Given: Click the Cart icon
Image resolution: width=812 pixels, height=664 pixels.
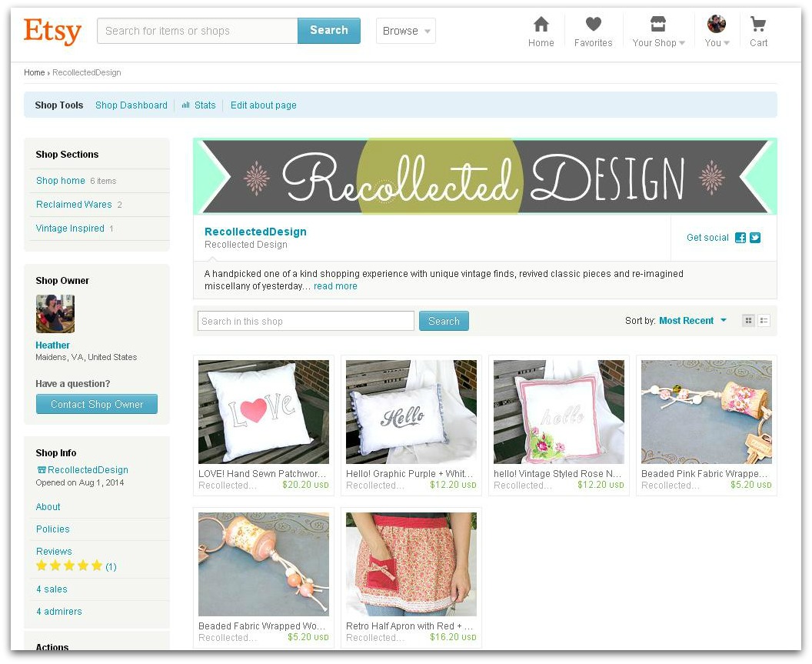Looking at the screenshot, I should 758,24.
